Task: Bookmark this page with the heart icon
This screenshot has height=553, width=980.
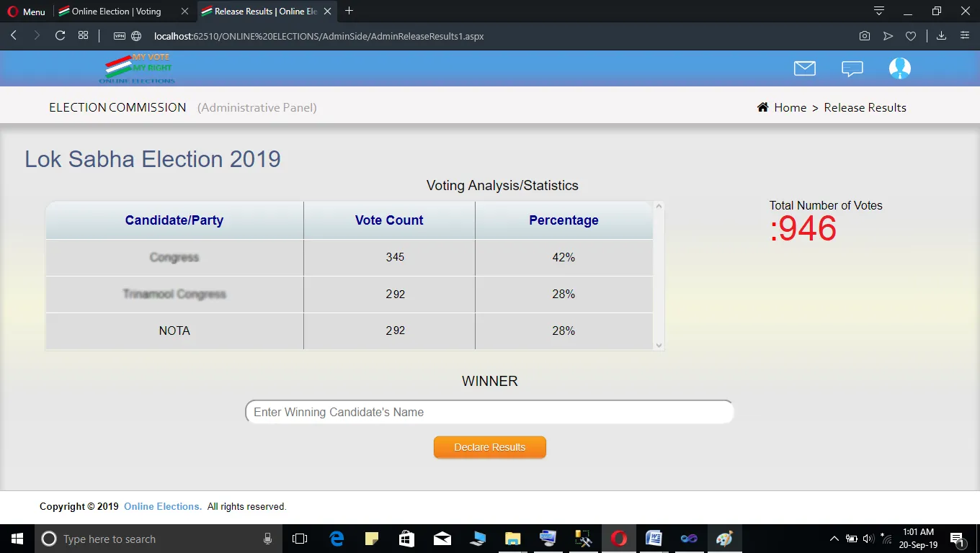Action: 911,36
